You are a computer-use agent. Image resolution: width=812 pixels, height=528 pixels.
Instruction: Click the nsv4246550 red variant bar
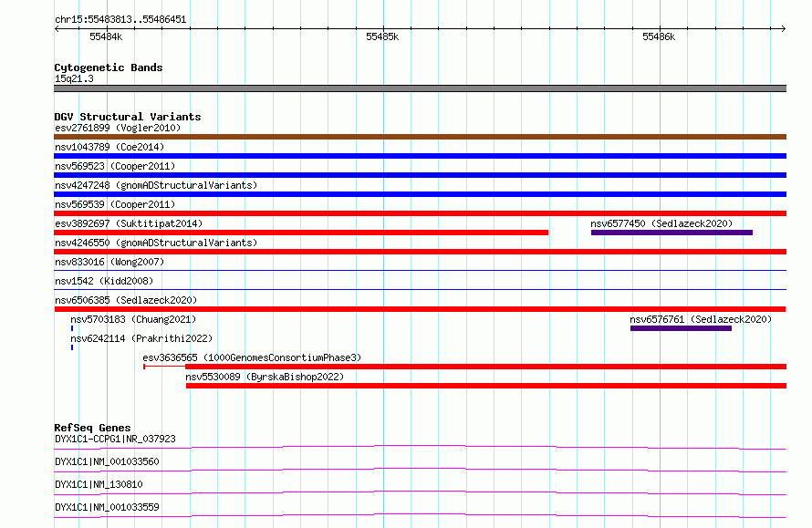click(x=420, y=252)
